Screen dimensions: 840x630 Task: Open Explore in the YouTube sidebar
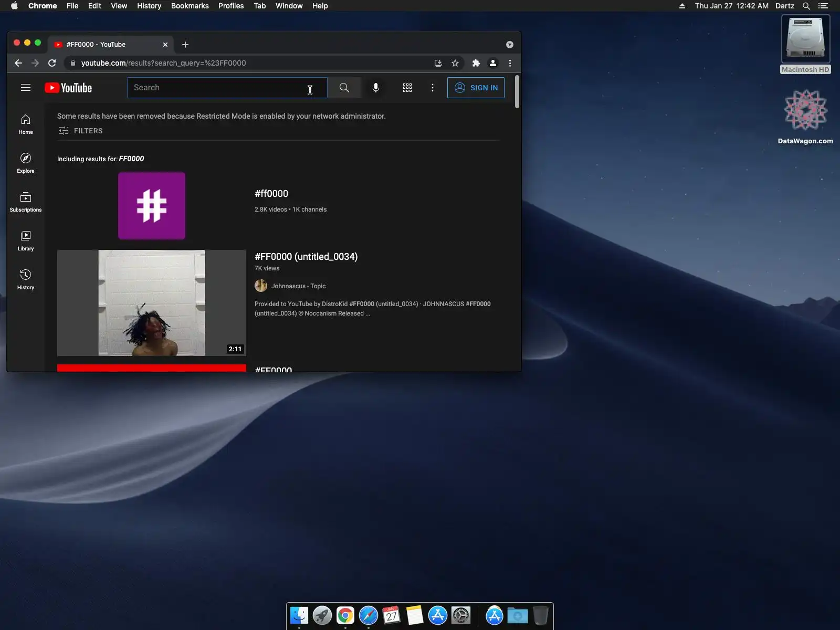[26, 163]
